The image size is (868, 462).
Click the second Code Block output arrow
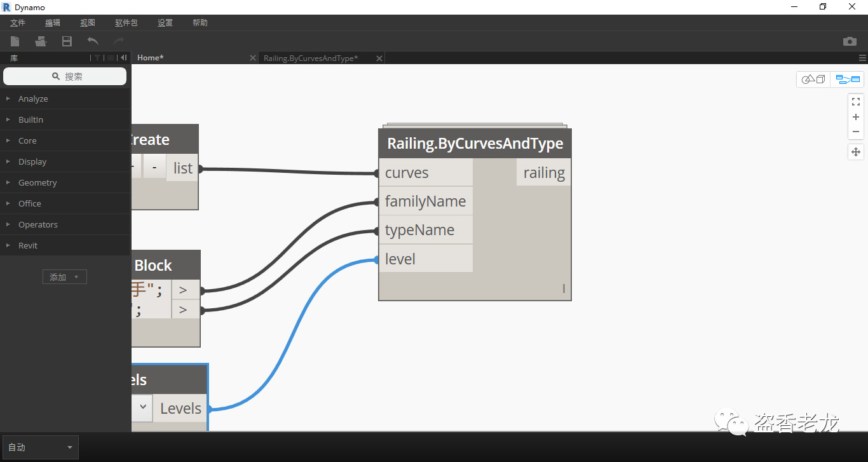(185, 309)
